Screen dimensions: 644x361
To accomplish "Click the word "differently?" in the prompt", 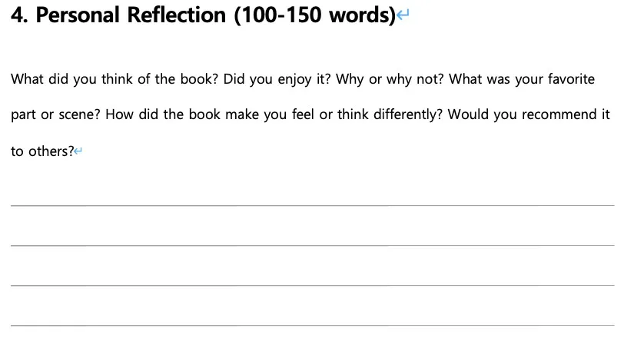I will pyautogui.click(x=403, y=115).
